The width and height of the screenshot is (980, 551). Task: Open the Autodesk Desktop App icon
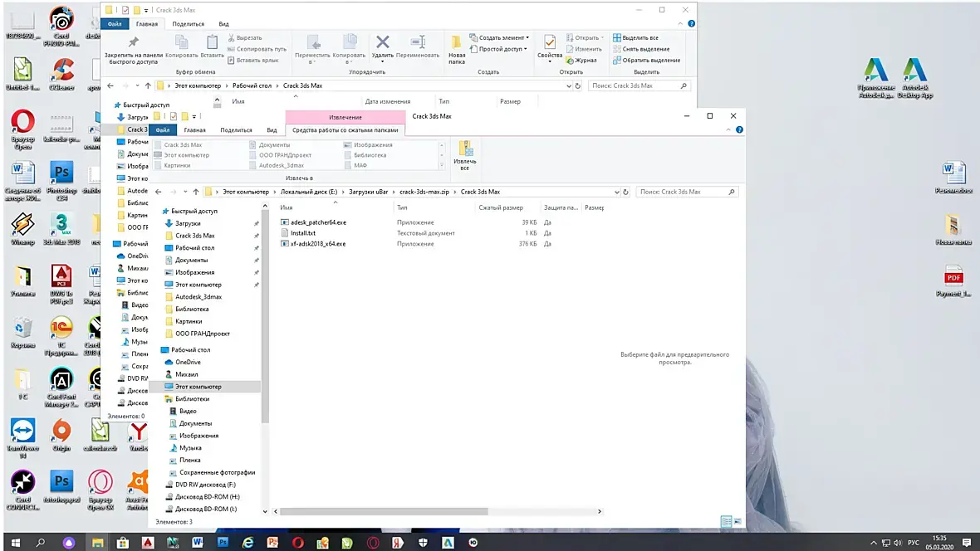click(915, 78)
